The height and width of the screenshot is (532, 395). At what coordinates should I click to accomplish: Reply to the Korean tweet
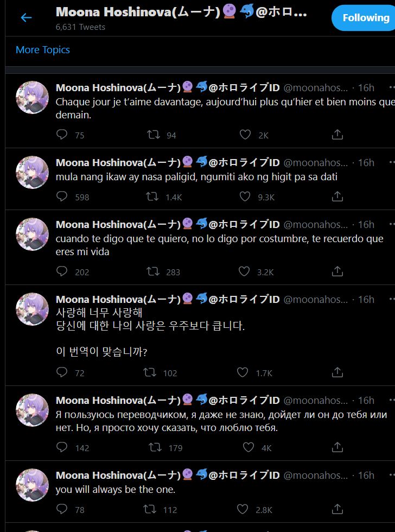pos(61,372)
